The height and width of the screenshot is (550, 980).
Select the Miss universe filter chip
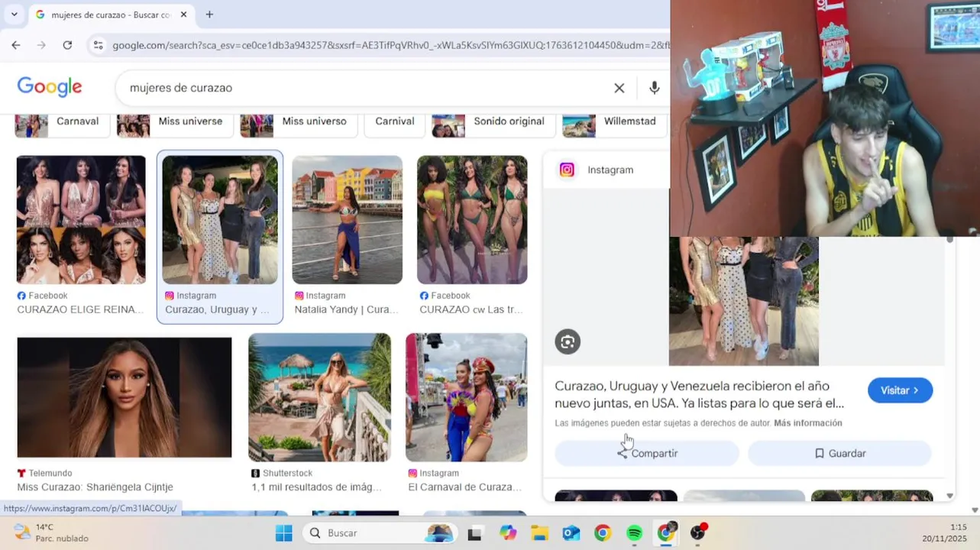pos(175,124)
